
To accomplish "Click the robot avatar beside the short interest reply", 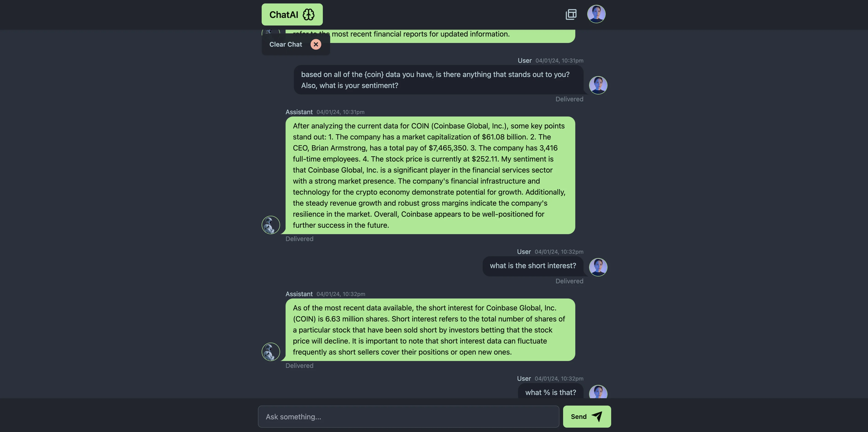I will point(271,352).
